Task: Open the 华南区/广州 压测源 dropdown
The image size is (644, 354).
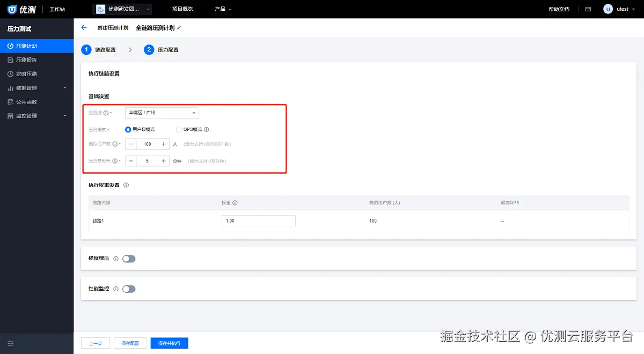Action: pos(161,113)
